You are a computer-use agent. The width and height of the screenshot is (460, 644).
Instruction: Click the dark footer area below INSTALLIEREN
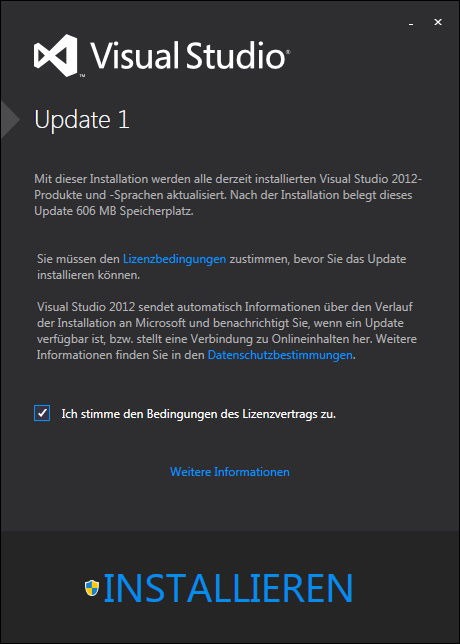click(230, 624)
